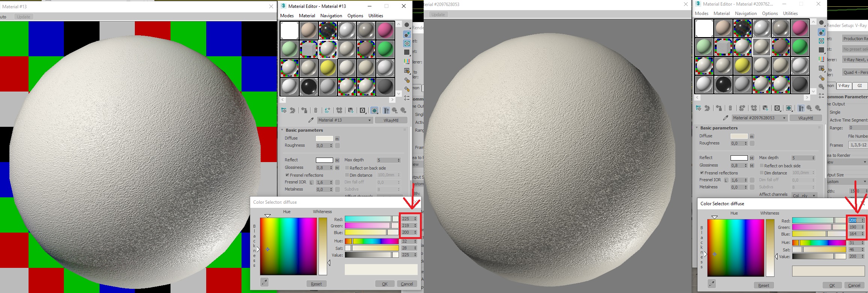Click Red slider in left Color Selector
Screen dimensions: 868x293
tap(371, 219)
